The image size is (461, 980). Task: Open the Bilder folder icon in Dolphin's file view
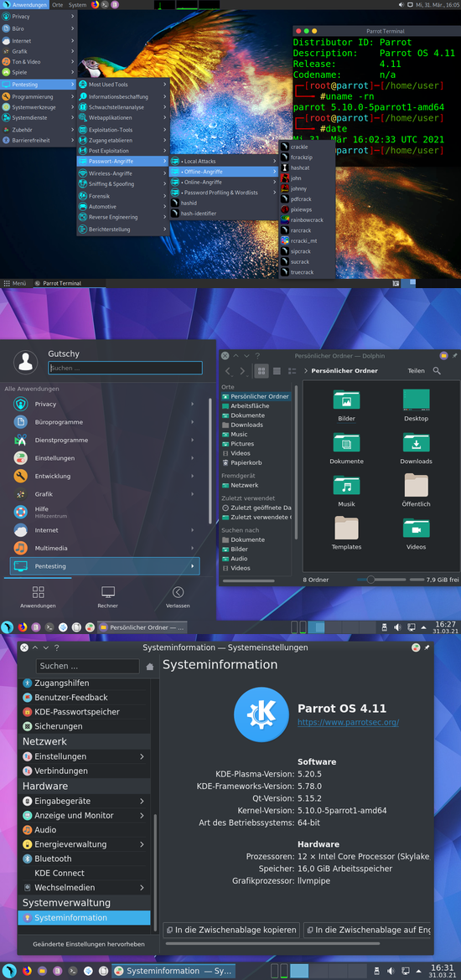tap(346, 400)
